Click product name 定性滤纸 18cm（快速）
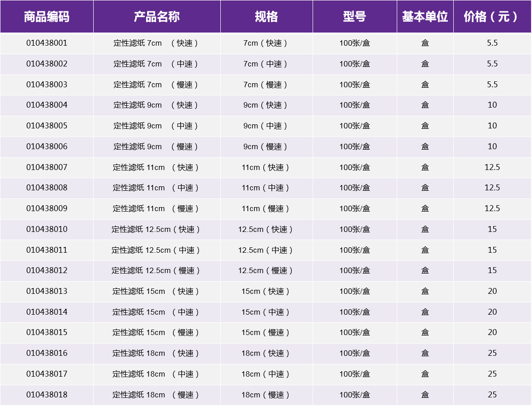532x406 pixels. point(156,353)
